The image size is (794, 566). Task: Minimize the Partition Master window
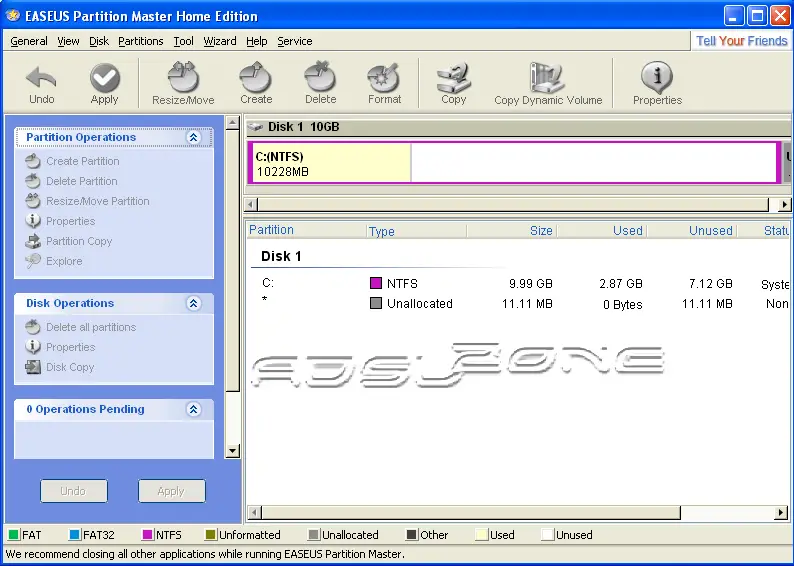(733, 16)
